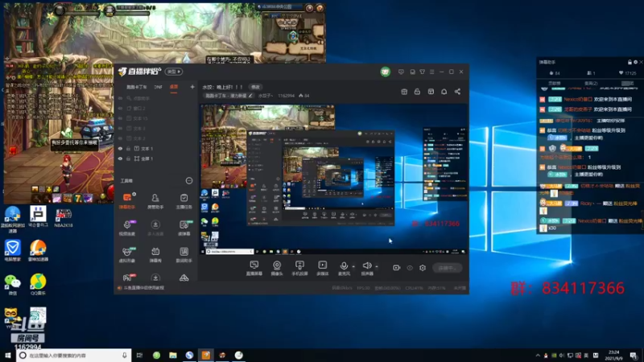The height and width of the screenshot is (362, 644).
Task: Click the bell notification icon in 直播伴侣
Action: coord(444,92)
